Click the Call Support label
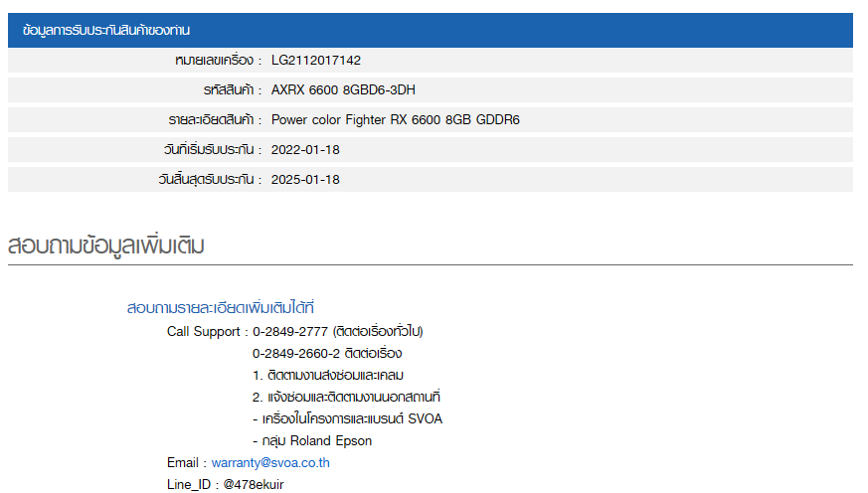This screenshot has height=493, width=868. click(x=203, y=331)
